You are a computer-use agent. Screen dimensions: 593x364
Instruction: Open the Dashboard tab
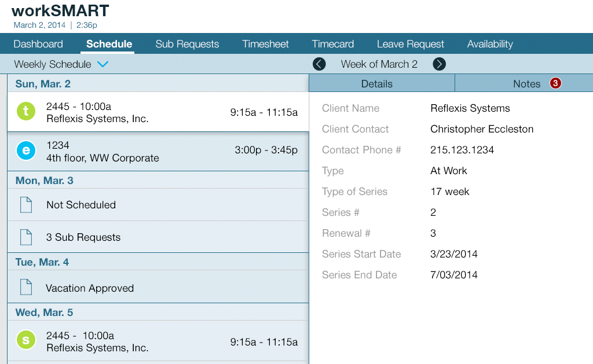point(38,44)
